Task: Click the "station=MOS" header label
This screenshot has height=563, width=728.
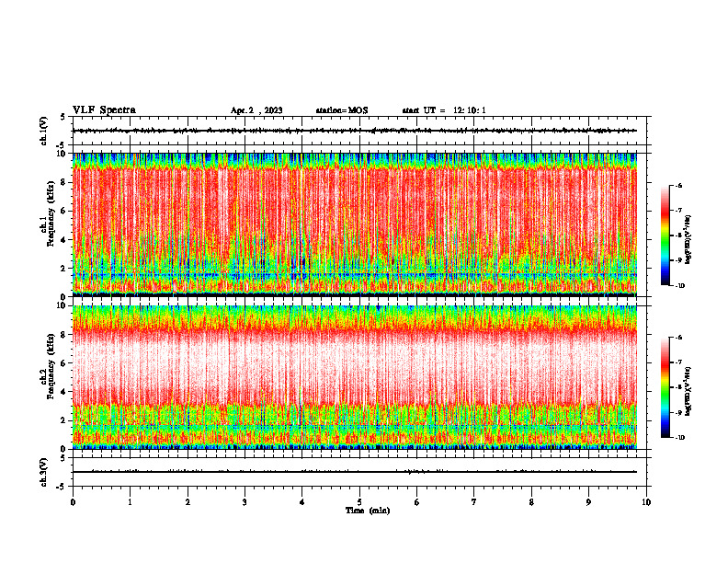Action: click(342, 110)
